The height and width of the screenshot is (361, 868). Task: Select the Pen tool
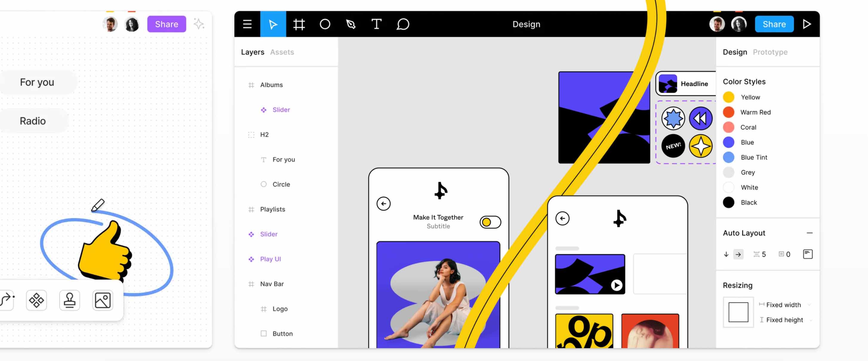click(351, 24)
